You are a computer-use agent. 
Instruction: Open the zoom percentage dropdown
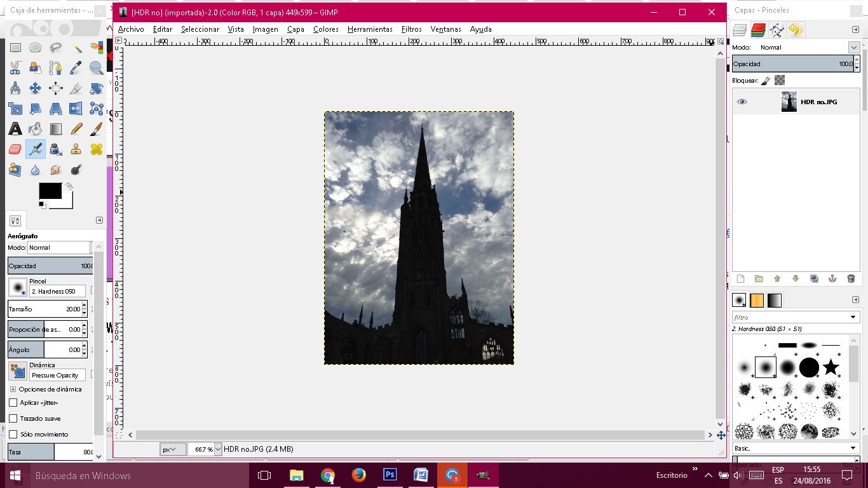click(218, 449)
